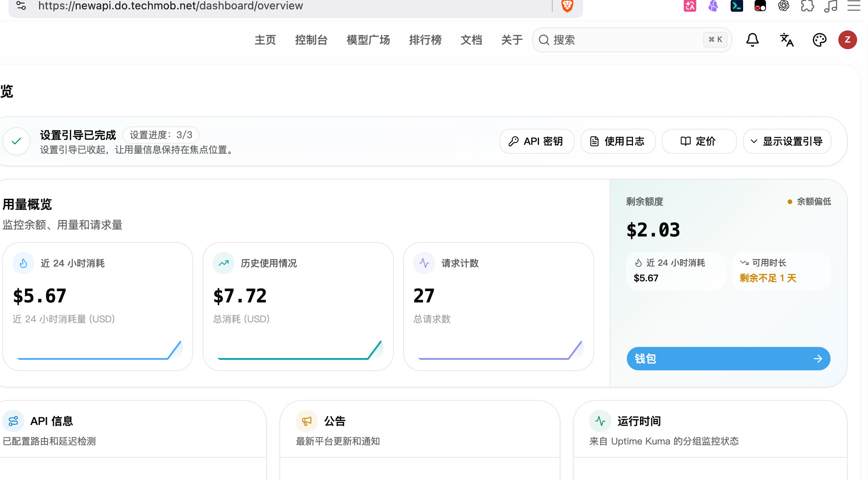868x480 pixels.
Task: Click the 请求计数 purple sparkline chart
Action: pos(500,350)
